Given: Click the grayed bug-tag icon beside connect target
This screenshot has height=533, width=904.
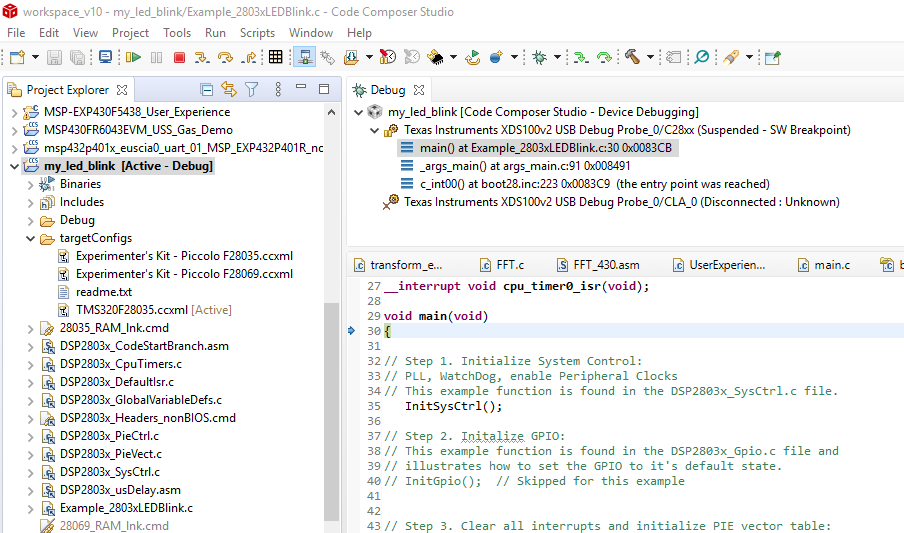Looking at the screenshot, I should [327, 57].
